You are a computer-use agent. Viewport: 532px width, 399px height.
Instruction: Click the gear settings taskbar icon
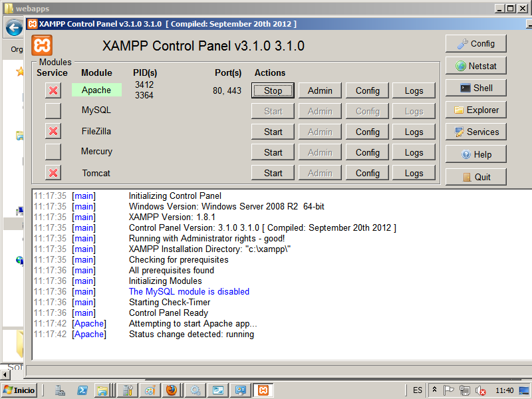(196, 390)
